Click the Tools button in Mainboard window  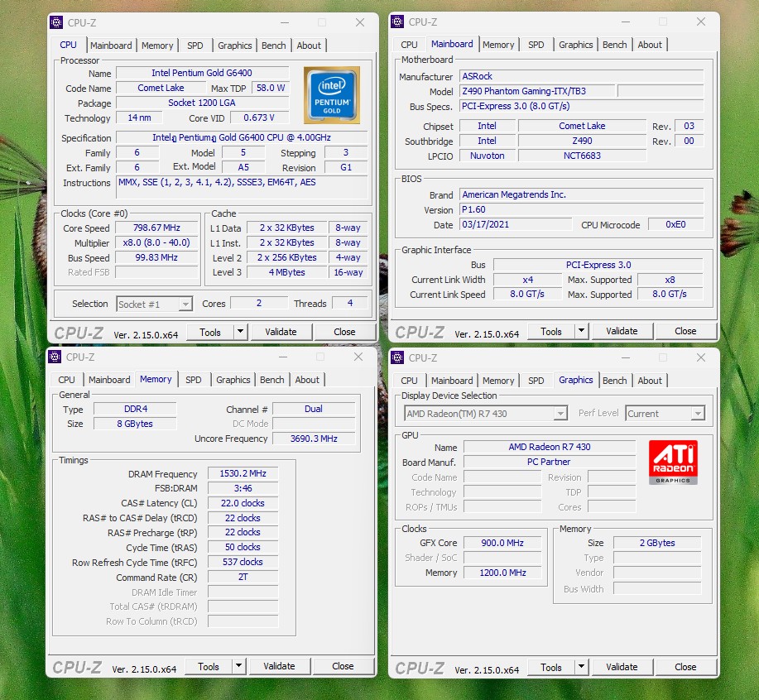(551, 331)
